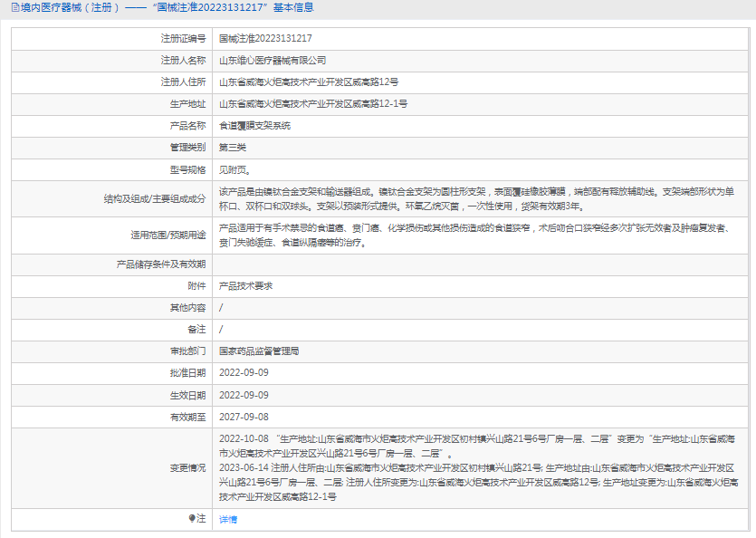Click the 变更情况 row label
This screenshot has height=538, width=756.
187,468
